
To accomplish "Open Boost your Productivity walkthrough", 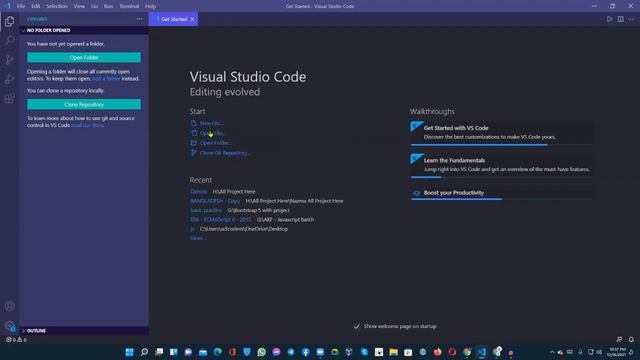I will click(x=501, y=193).
